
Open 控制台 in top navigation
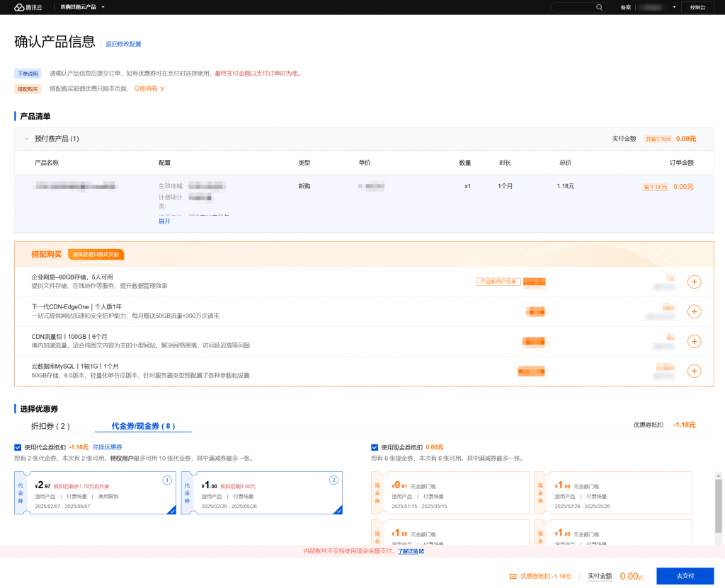tap(697, 7)
